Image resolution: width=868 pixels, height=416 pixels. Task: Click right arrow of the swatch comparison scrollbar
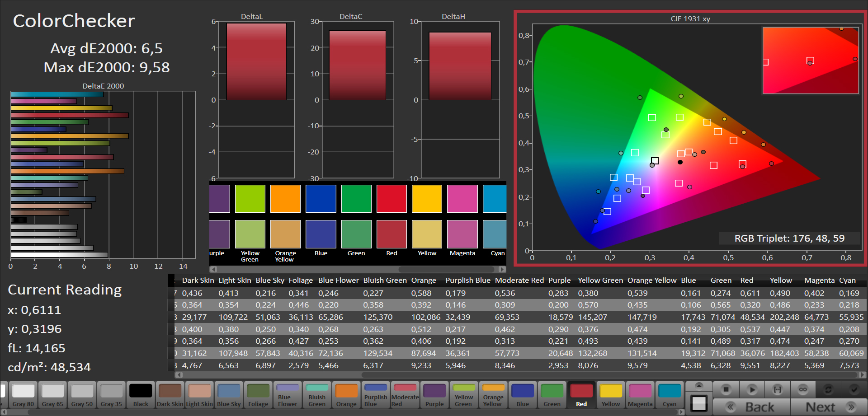pyautogui.click(x=502, y=269)
